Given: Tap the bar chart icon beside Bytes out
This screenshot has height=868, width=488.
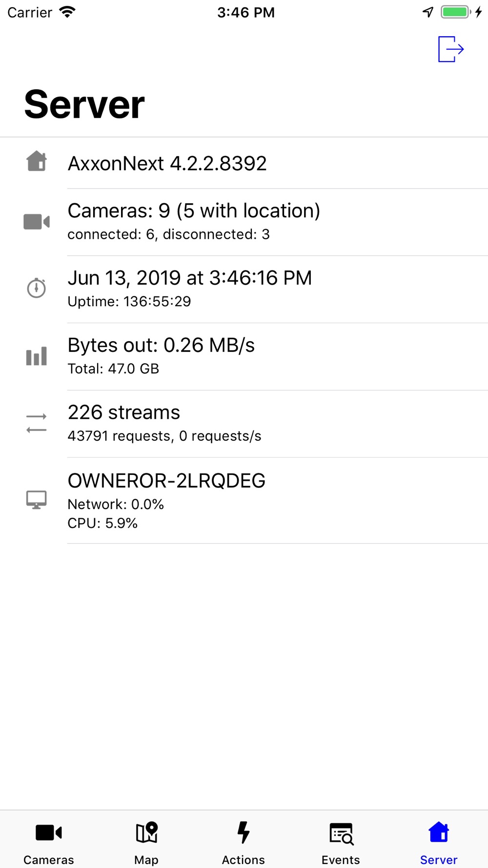Looking at the screenshot, I should pos(37,356).
